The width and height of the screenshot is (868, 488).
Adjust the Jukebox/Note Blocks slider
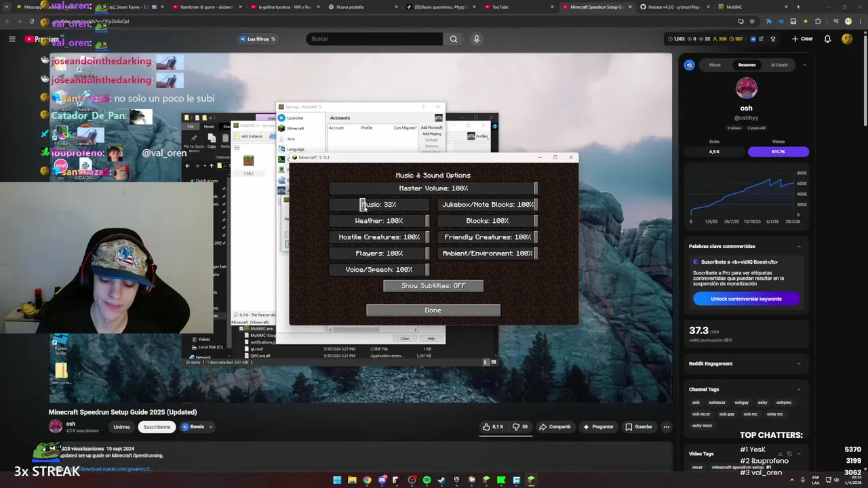488,205
